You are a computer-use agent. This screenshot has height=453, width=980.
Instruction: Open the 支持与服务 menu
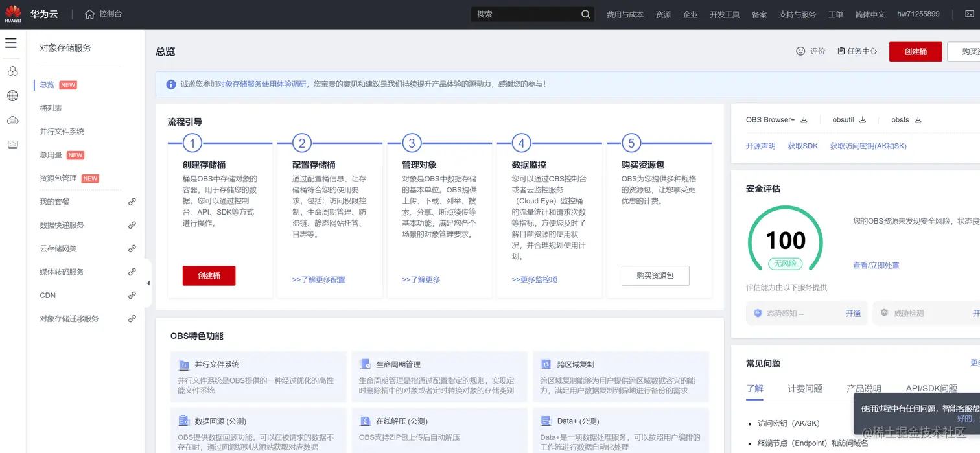[797, 14]
